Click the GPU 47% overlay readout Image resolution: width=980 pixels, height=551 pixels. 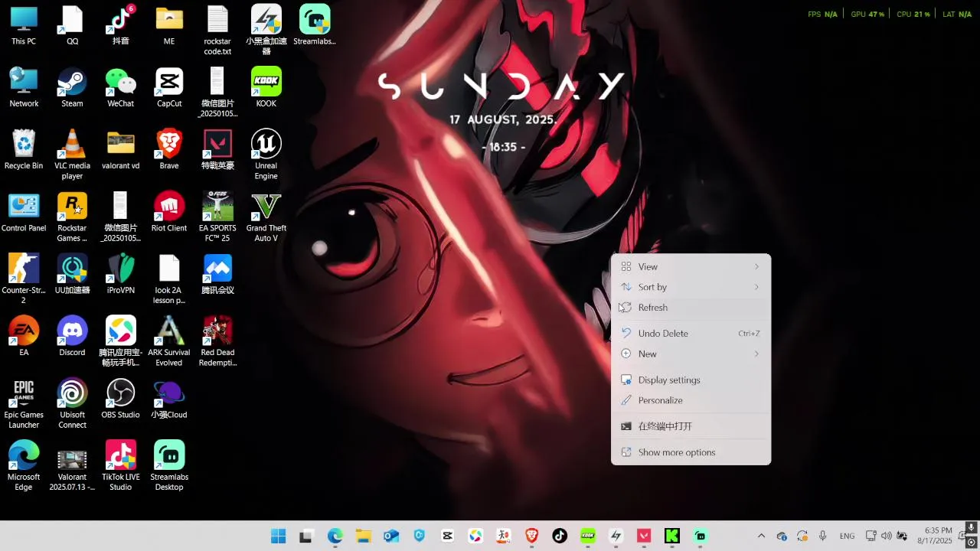[867, 14]
